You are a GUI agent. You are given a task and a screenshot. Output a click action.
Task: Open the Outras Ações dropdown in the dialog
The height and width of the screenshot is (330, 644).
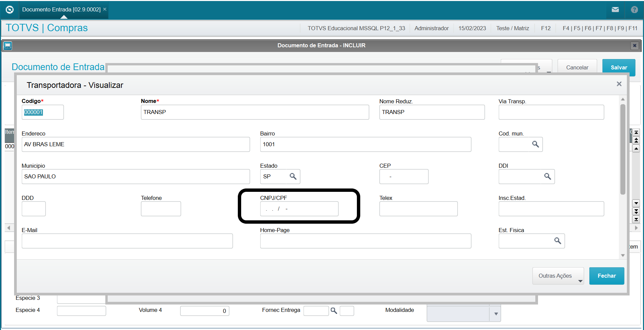558,276
